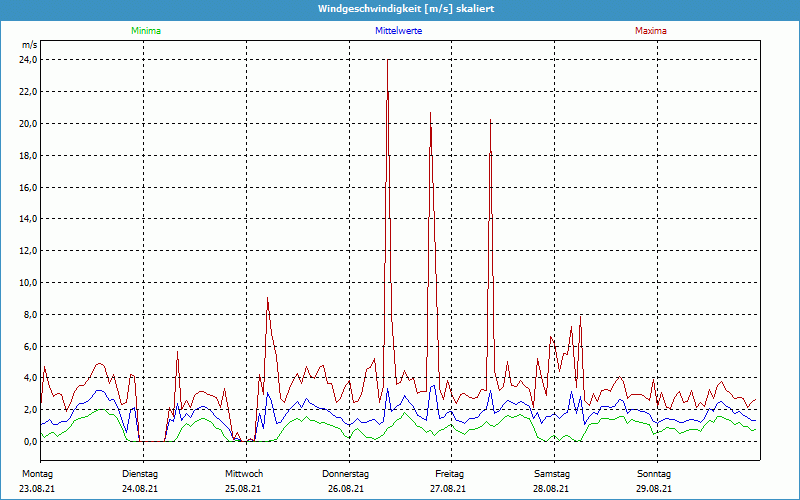Click the Sonntag day label
The height and width of the screenshot is (500, 800).
click(654, 474)
